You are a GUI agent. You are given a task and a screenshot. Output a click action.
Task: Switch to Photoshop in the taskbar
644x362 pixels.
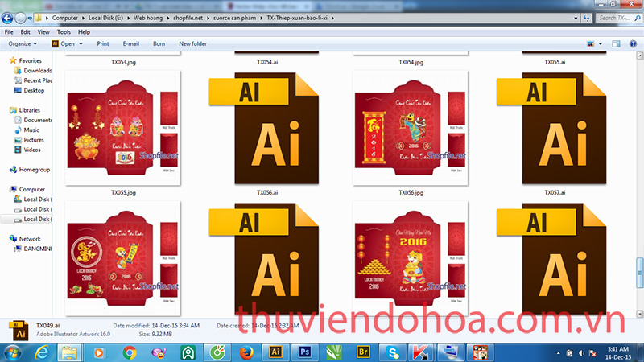coord(305,352)
